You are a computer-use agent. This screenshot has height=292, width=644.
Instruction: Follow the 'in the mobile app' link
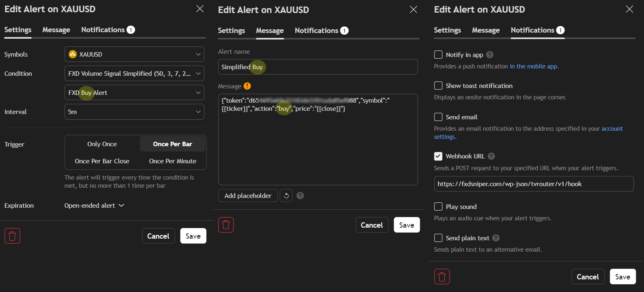click(x=533, y=66)
